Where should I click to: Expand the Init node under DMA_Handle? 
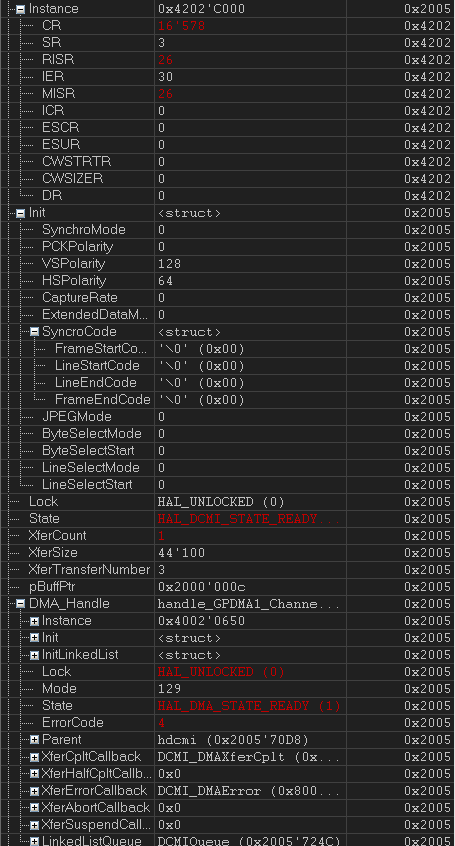tap(34, 638)
